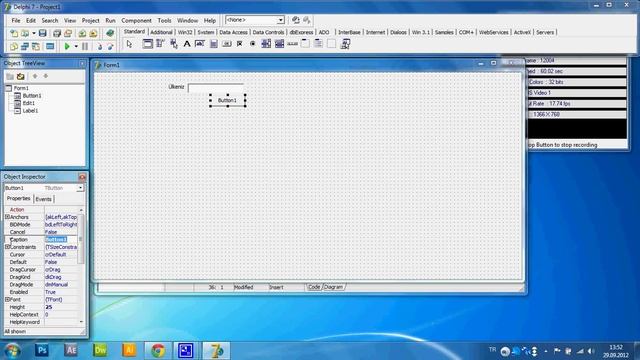Click the New Form toolbar icon
This screenshot has height=360, width=640.
tap(50, 47)
